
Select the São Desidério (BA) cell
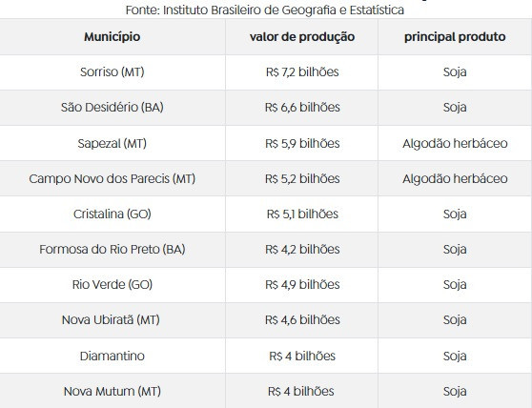click(x=112, y=107)
